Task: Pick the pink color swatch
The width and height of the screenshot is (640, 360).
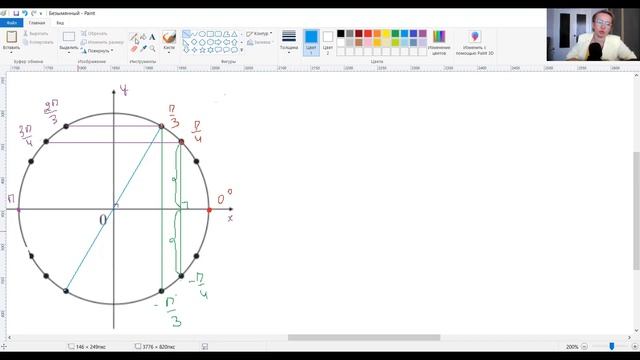Action: (368, 42)
